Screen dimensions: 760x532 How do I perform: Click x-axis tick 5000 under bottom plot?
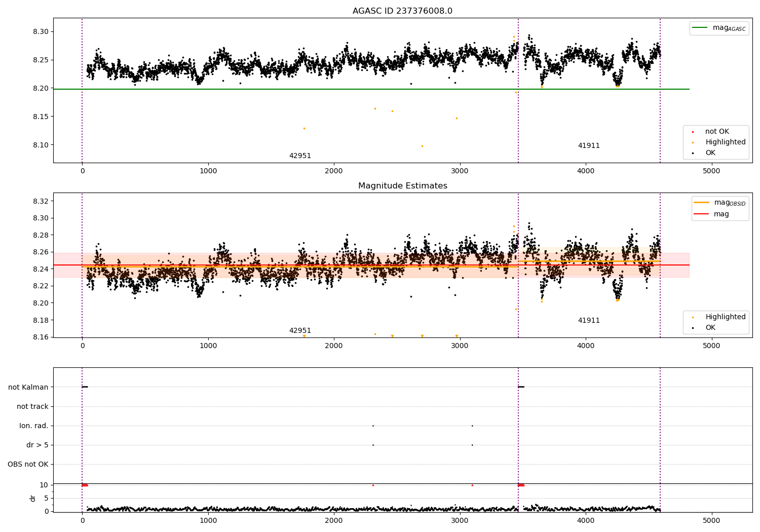click(x=711, y=520)
